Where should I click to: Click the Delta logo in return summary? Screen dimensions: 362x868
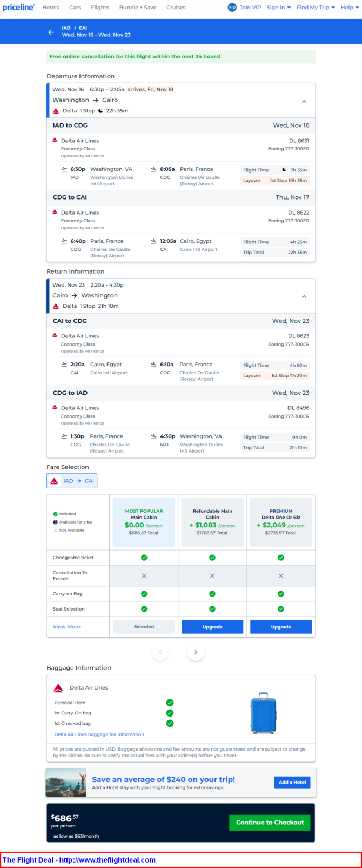(x=56, y=306)
